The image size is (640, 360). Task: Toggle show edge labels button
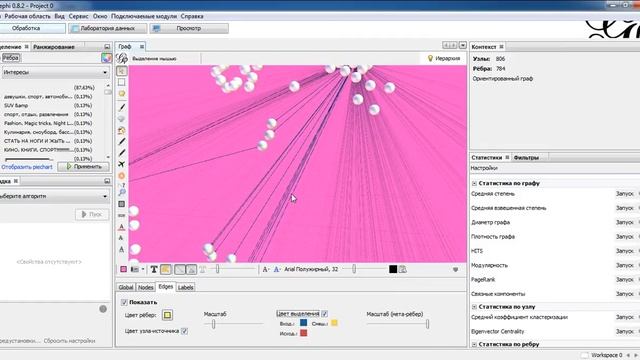point(202,269)
